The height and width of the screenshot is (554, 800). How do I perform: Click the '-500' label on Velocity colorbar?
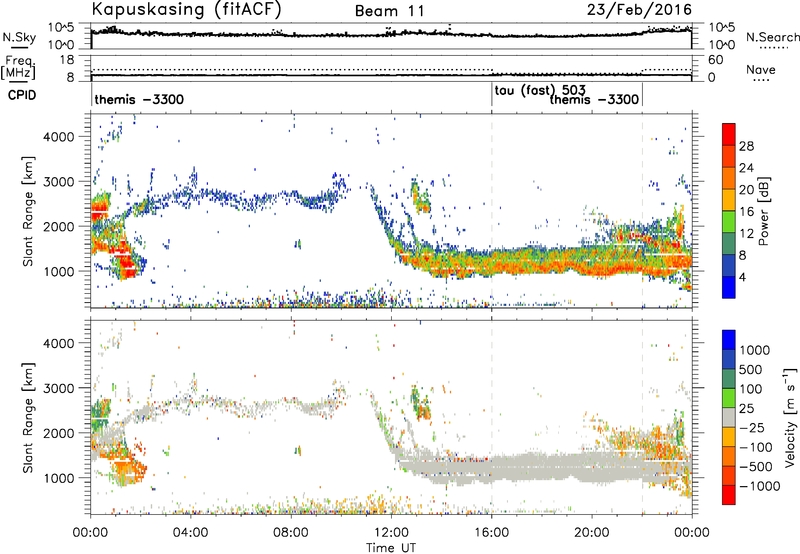pyautogui.click(x=756, y=467)
